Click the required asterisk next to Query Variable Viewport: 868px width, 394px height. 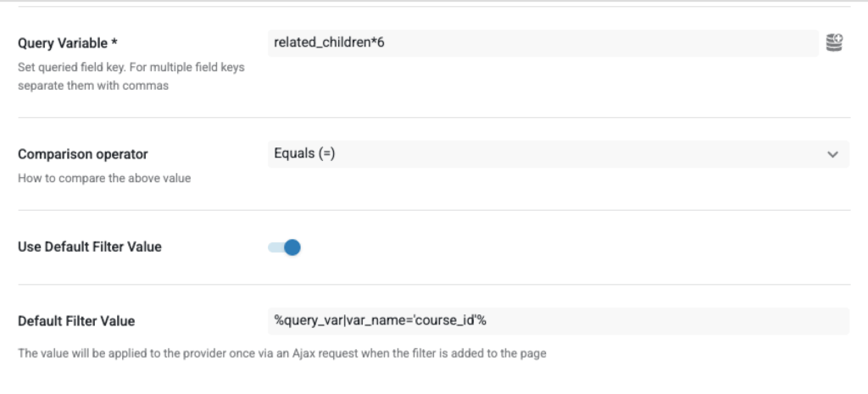114,42
